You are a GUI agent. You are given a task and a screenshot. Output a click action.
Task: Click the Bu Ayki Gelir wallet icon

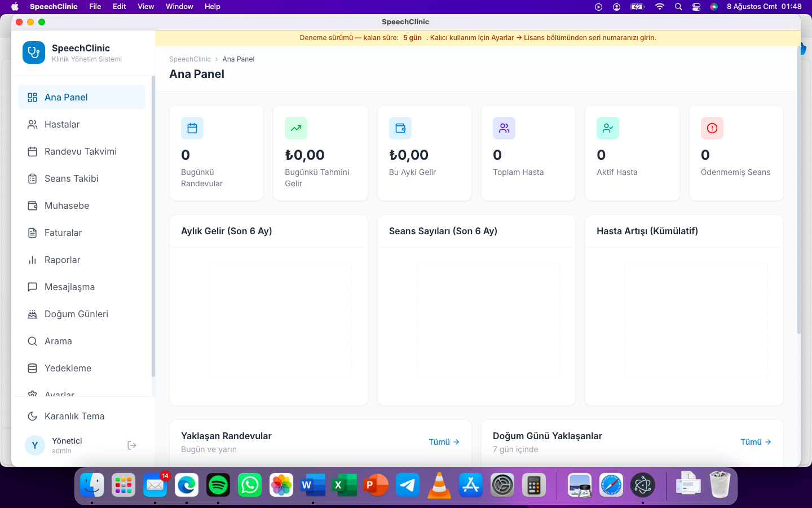(x=400, y=128)
